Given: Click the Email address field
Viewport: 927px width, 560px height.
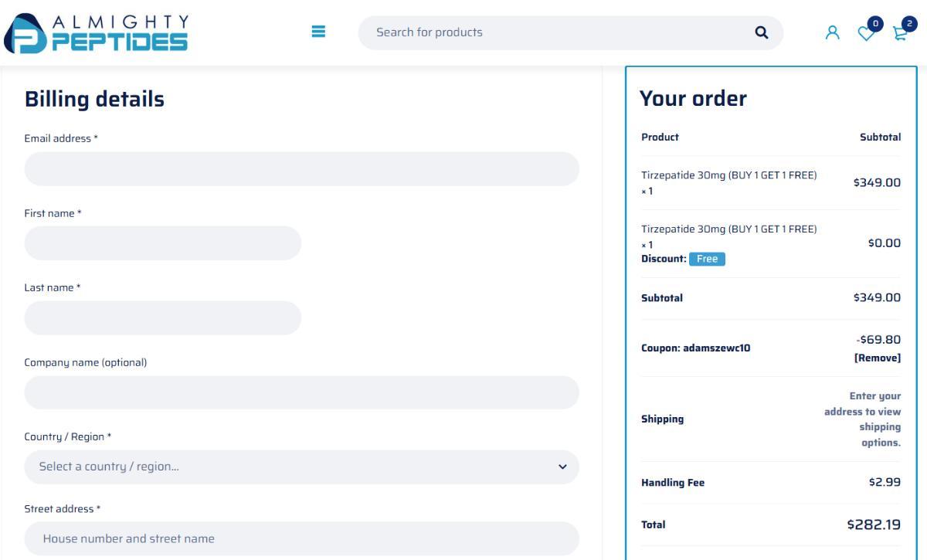Looking at the screenshot, I should coord(301,168).
